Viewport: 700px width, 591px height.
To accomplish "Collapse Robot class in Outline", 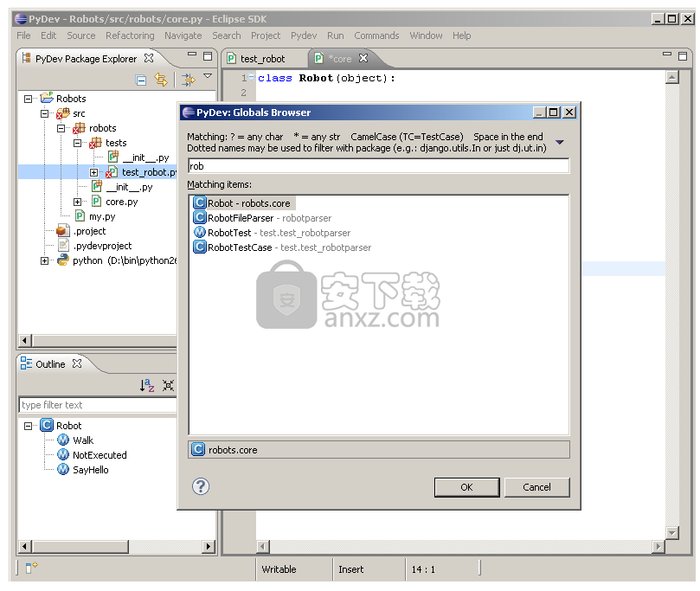I will (x=29, y=426).
